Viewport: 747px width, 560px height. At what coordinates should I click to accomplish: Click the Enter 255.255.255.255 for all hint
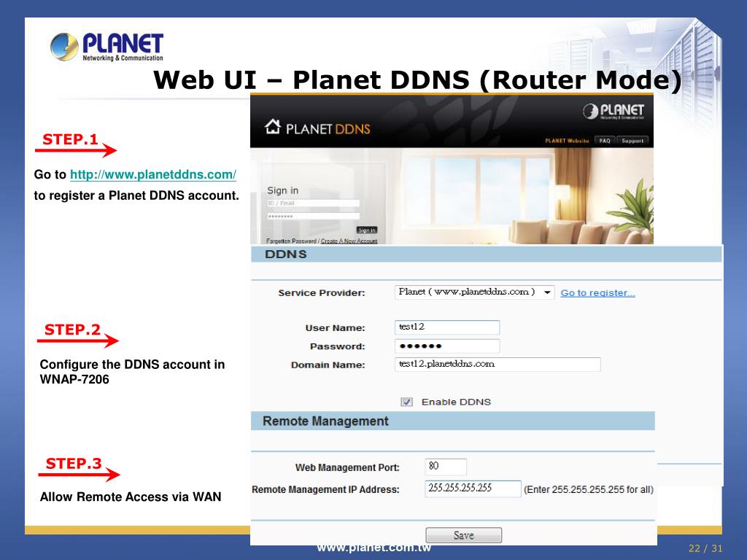click(589, 489)
